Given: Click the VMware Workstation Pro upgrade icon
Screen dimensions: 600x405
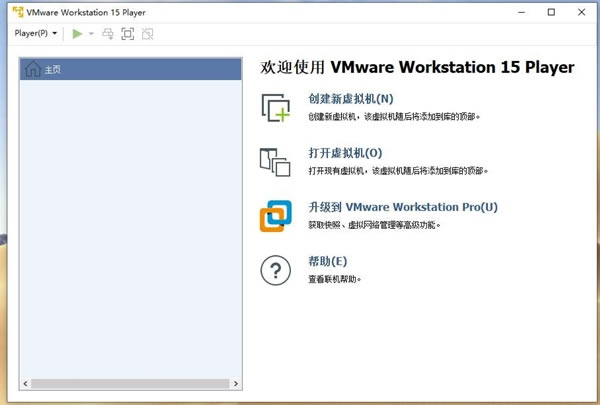Looking at the screenshot, I should [x=276, y=216].
